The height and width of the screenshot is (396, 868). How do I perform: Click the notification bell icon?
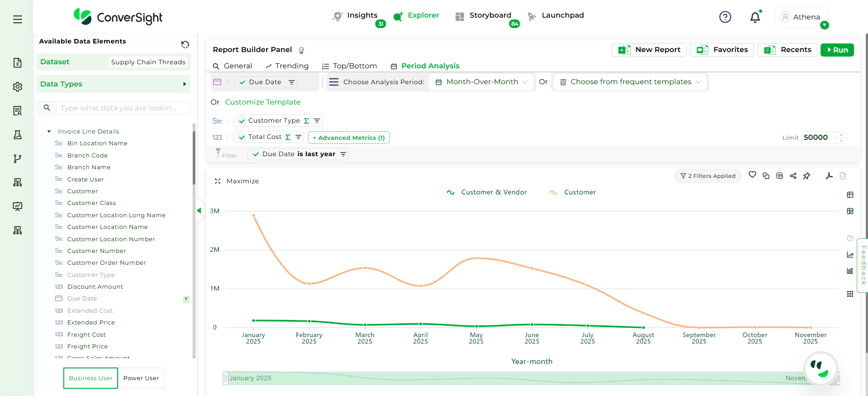(x=755, y=17)
